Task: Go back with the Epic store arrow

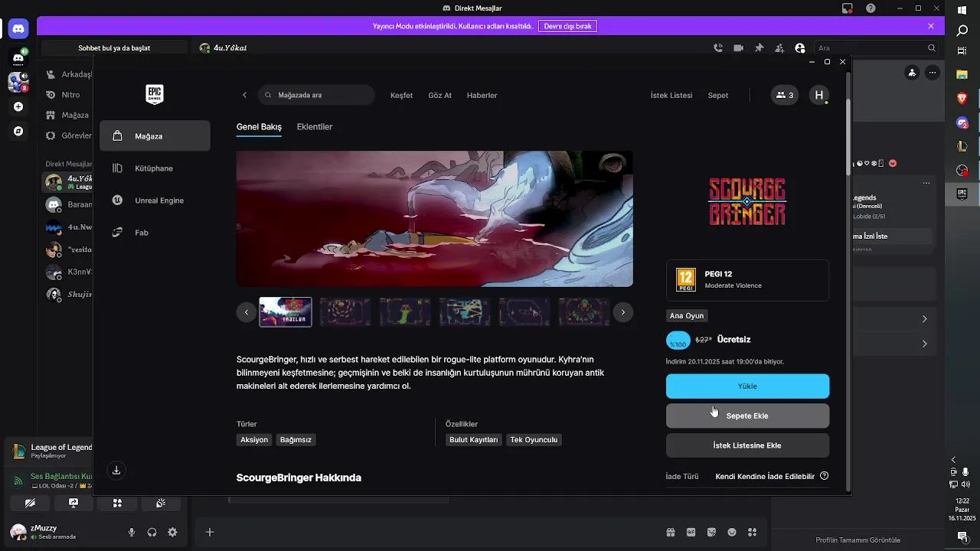Action: click(244, 95)
